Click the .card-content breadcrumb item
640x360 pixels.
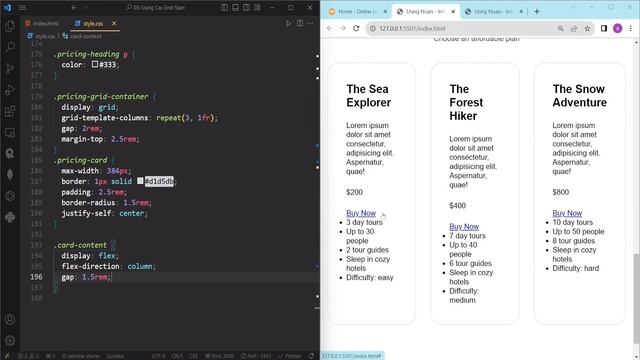pyautogui.click(x=82, y=36)
